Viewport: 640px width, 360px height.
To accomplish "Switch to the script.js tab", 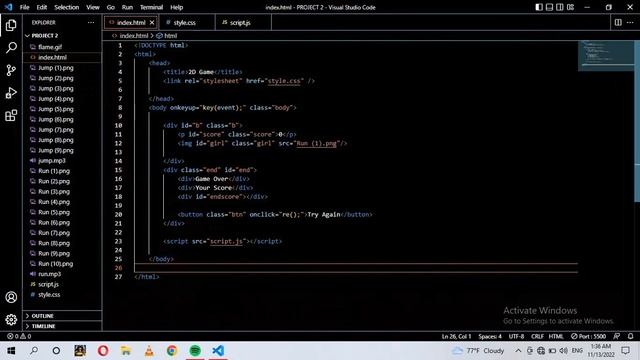I will [243, 22].
